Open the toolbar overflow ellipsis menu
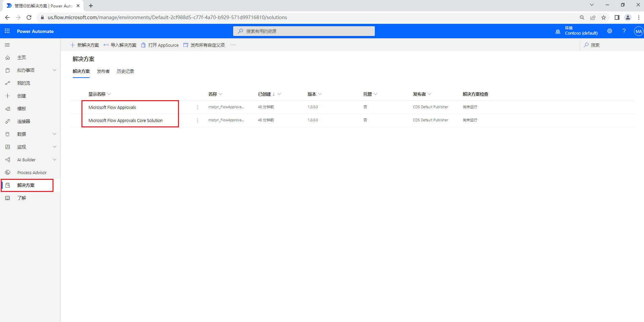 point(233,45)
